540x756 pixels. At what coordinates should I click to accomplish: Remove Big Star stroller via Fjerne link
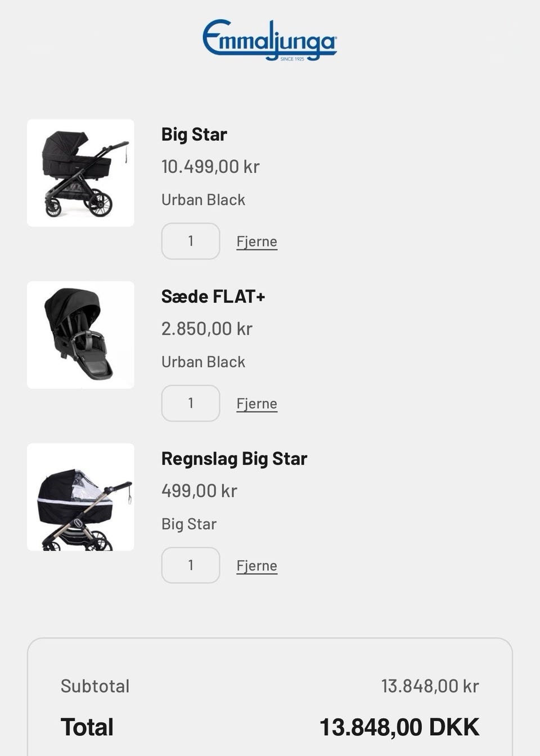[256, 241]
